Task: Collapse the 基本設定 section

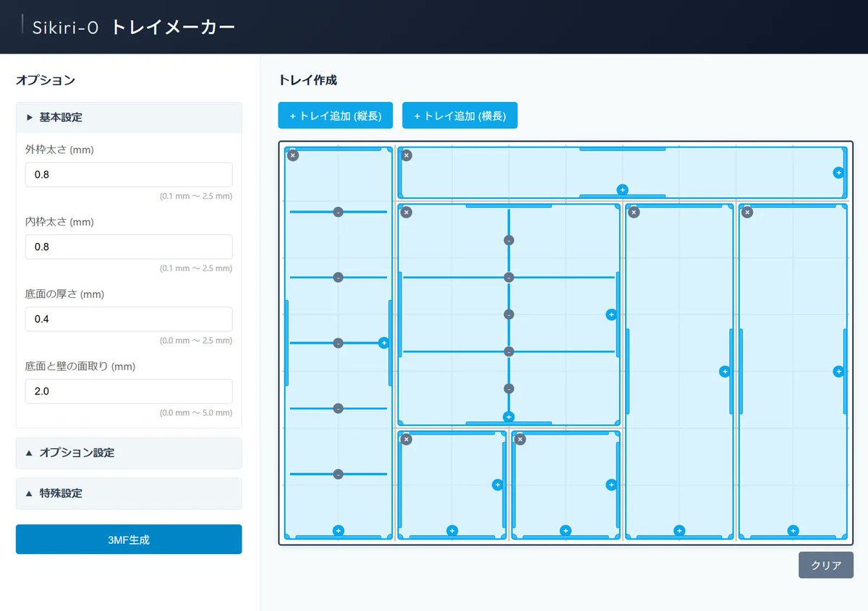Action: click(129, 117)
